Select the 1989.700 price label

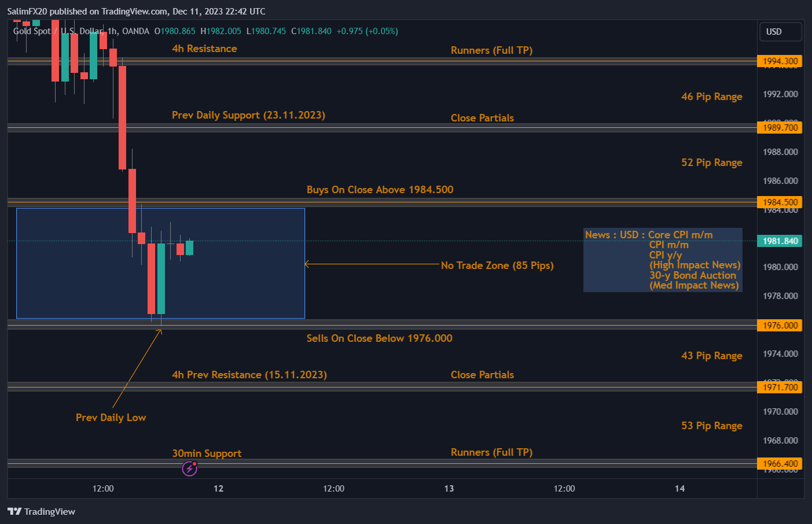[x=780, y=128]
